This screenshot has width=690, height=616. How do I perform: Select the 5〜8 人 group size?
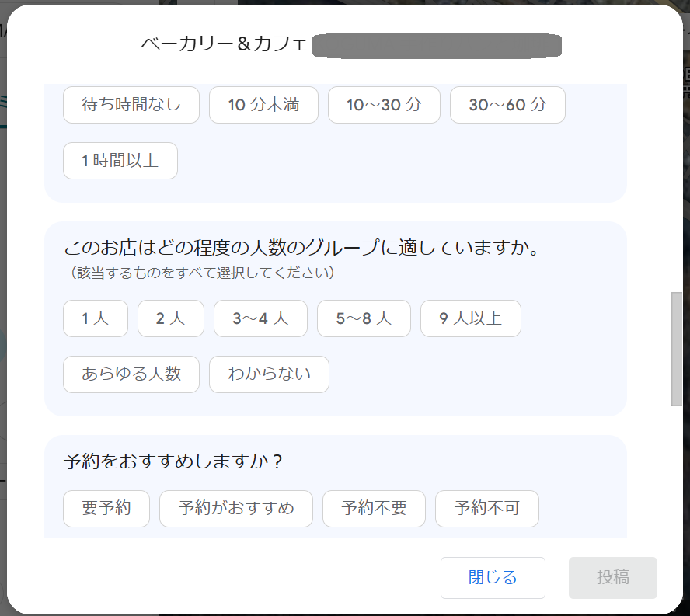tap(364, 318)
